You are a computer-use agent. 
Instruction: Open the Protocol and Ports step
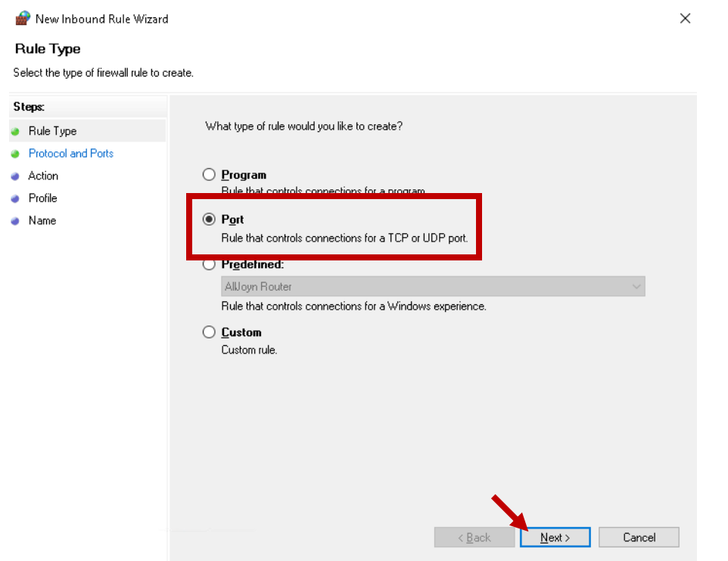click(70, 154)
